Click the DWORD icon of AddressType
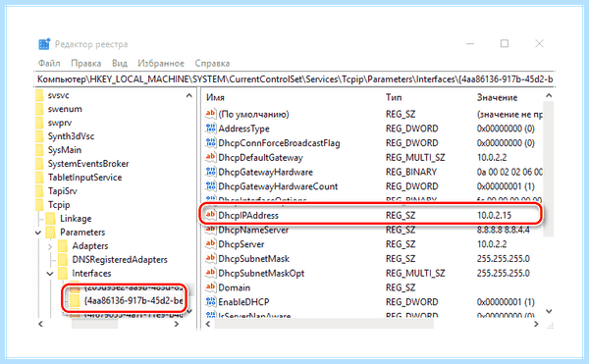This screenshot has width=589, height=364. click(211, 129)
